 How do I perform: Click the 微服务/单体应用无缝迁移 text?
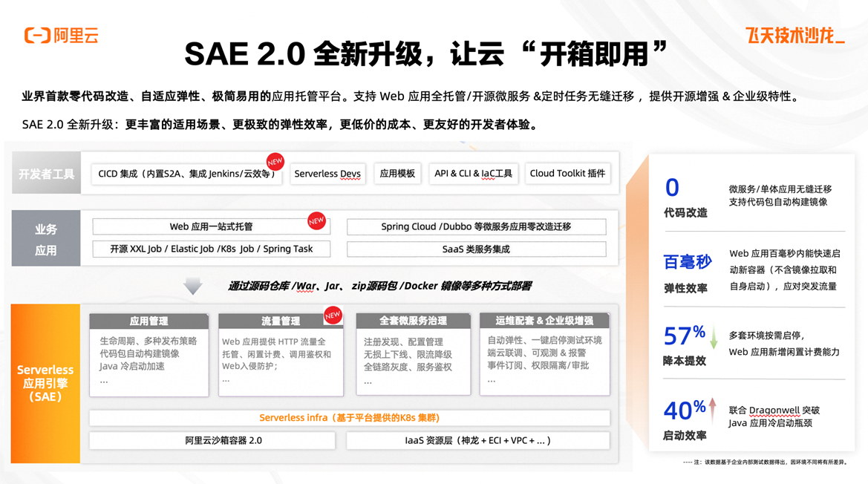pos(780,189)
